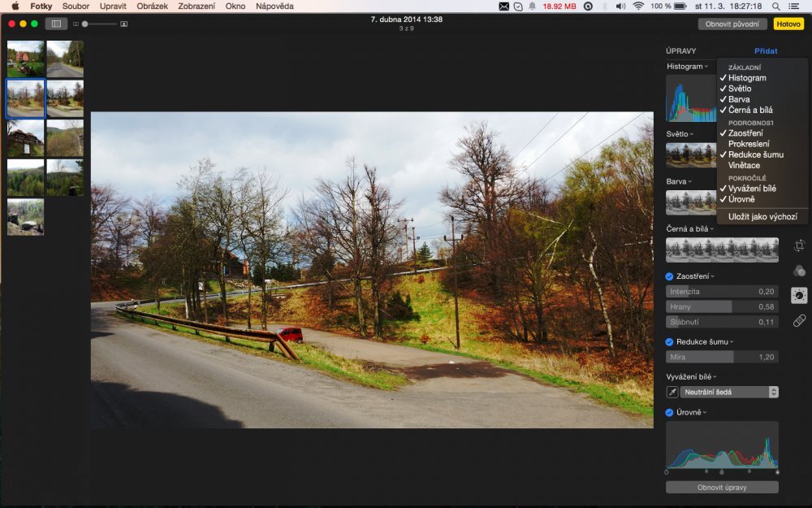812x508 pixels.
Task: Turn off Redukce šumu adjustment
Action: point(670,342)
